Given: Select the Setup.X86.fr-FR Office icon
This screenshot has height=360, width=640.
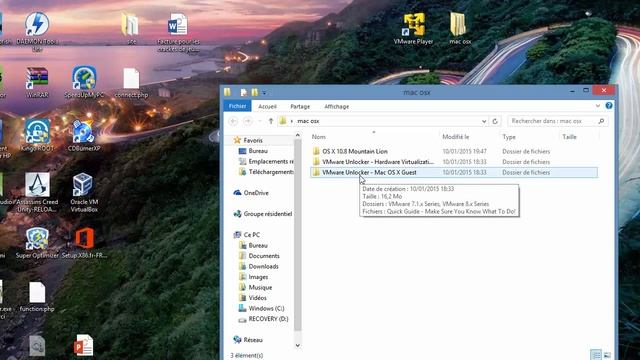Looking at the screenshot, I should (84, 243).
